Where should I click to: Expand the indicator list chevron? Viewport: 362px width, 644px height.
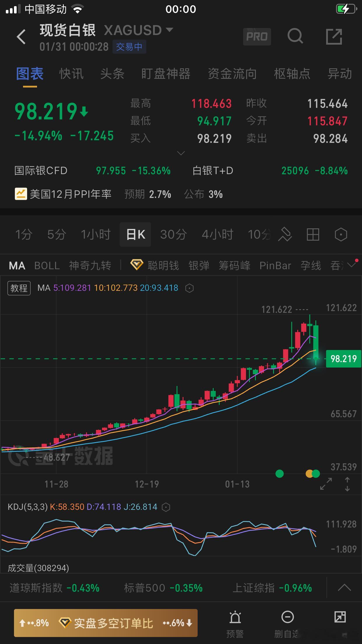352,265
